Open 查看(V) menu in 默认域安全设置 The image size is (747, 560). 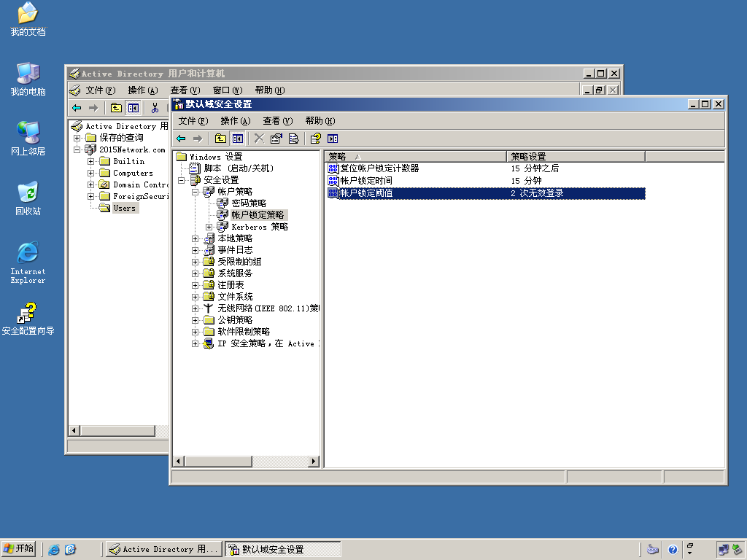coord(278,121)
